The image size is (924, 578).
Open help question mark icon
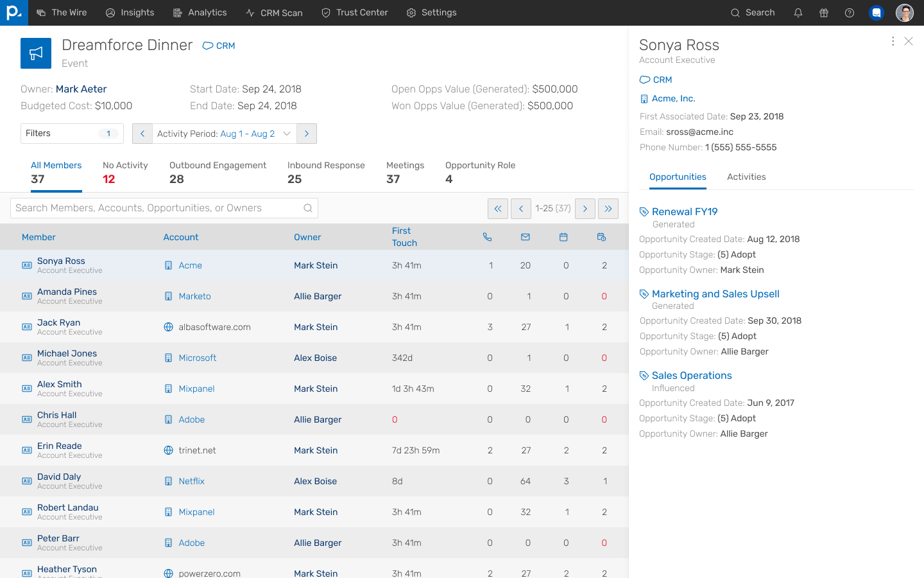(x=850, y=13)
